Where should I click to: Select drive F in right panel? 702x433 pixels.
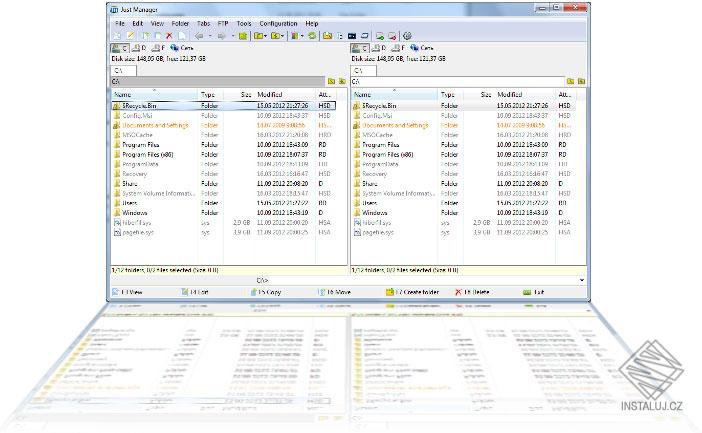pyautogui.click(x=397, y=47)
